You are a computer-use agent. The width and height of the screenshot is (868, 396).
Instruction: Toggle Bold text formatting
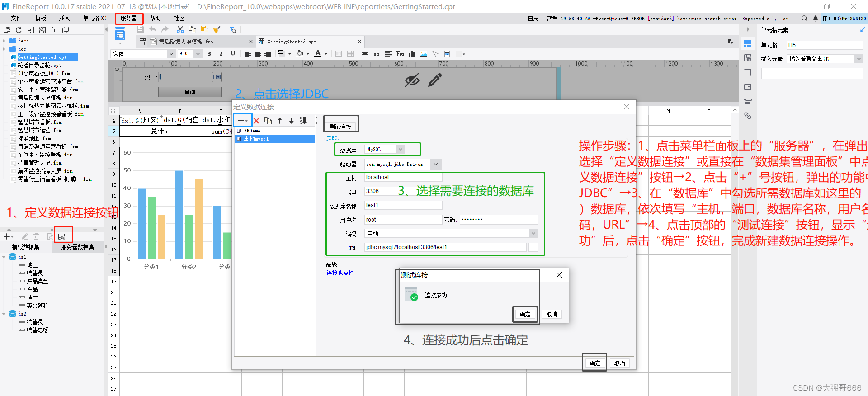pyautogui.click(x=209, y=54)
